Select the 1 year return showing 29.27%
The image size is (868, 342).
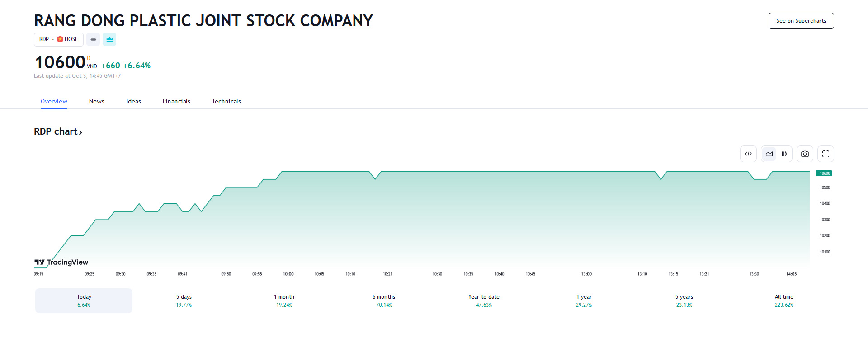tap(583, 300)
